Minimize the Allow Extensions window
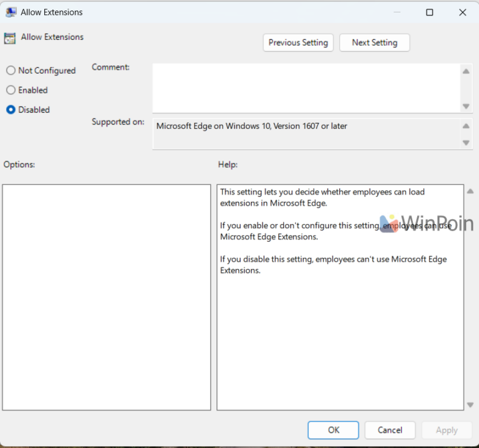 [x=397, y=12]
